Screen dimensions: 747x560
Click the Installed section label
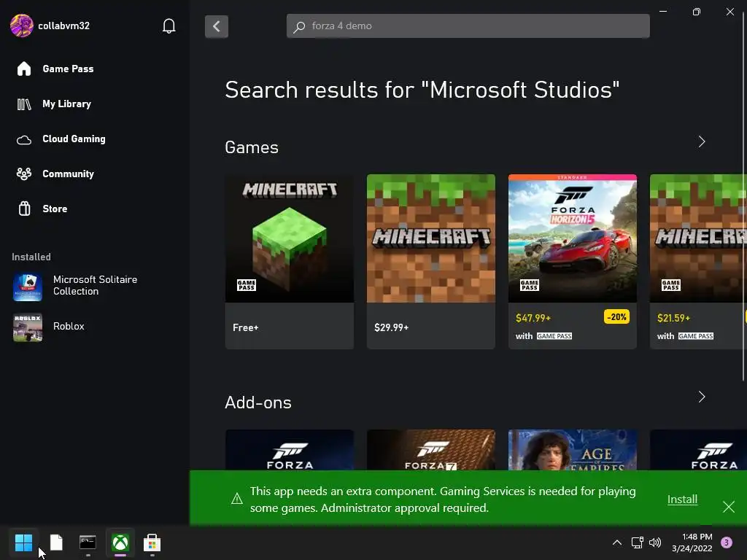(31, 257)
